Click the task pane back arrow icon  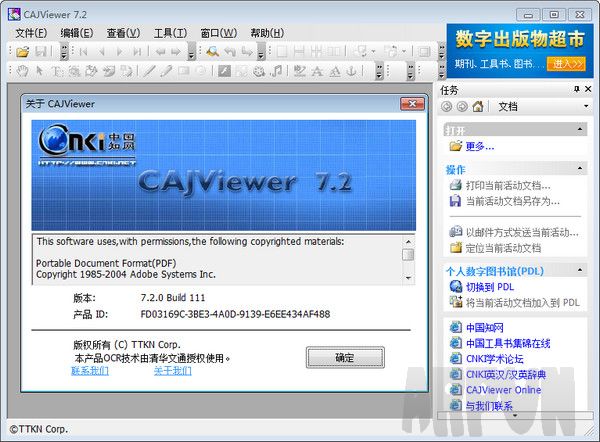[447, 106]
